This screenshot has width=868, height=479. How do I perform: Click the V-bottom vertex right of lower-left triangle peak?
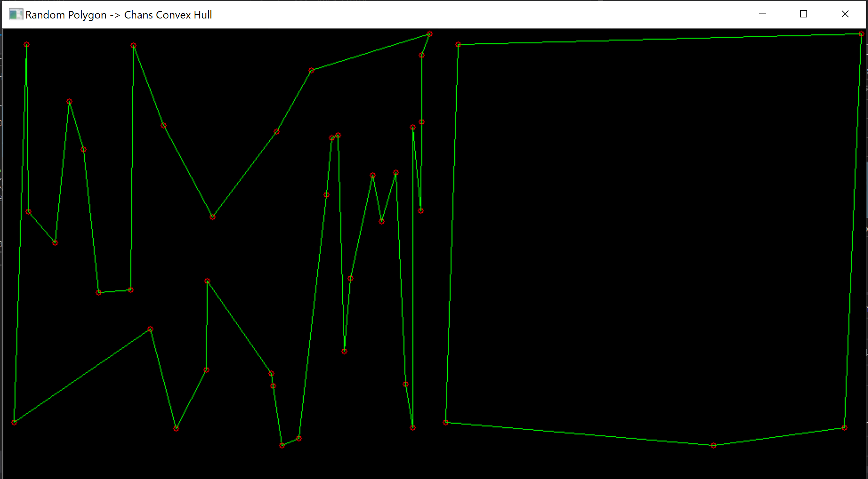tap(176, 429)
